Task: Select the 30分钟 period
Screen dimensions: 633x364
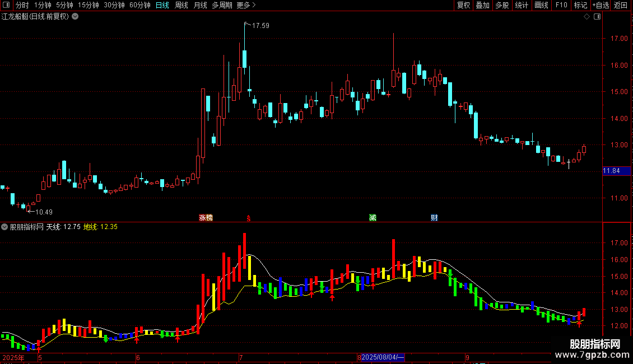Action: 114,5
